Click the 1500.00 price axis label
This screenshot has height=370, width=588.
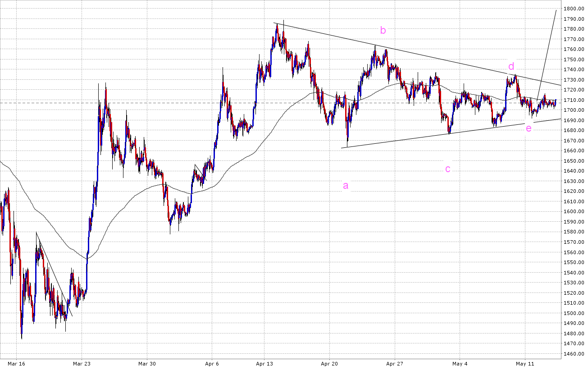click(x=575, y=313)
